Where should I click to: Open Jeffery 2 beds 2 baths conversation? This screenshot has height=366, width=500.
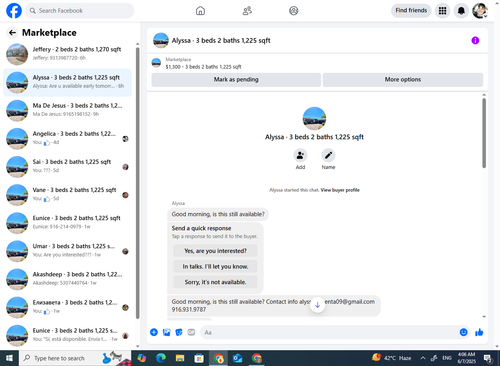[x=67, y=54]
